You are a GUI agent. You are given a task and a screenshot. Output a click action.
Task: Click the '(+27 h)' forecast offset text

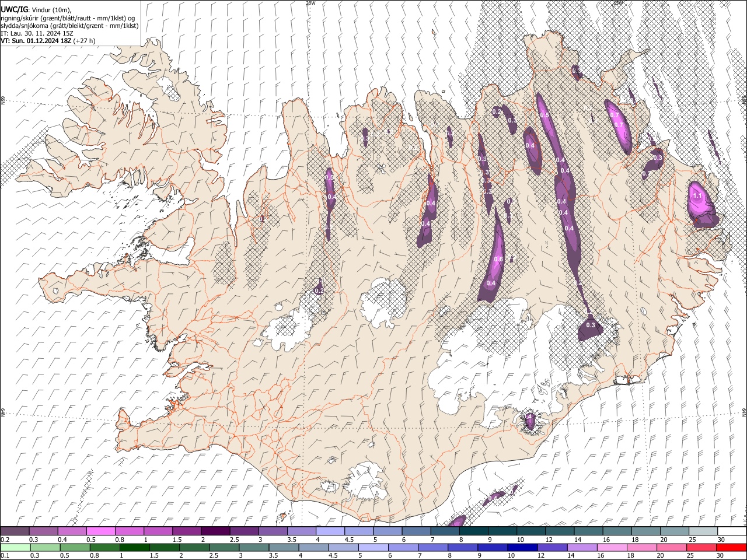click(84, 41)
